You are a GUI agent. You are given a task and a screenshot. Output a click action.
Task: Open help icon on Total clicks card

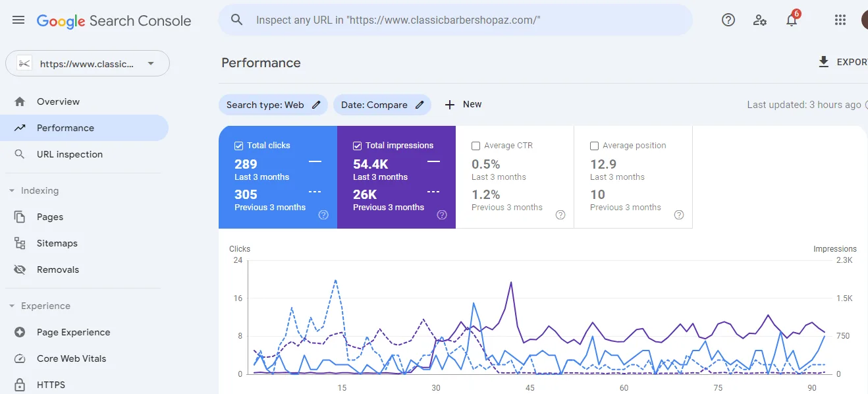(x=323, y=215)
